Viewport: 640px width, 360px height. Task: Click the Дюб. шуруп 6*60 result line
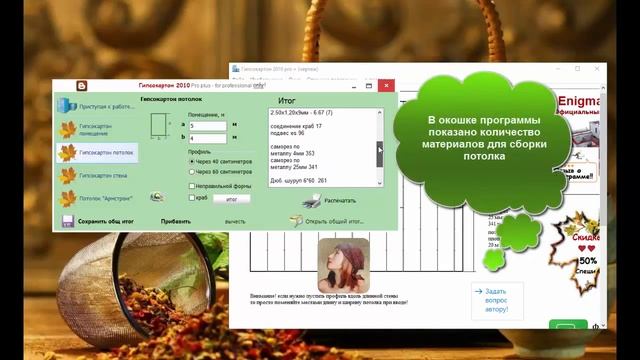pyautogui.click(x=298, y=180)
